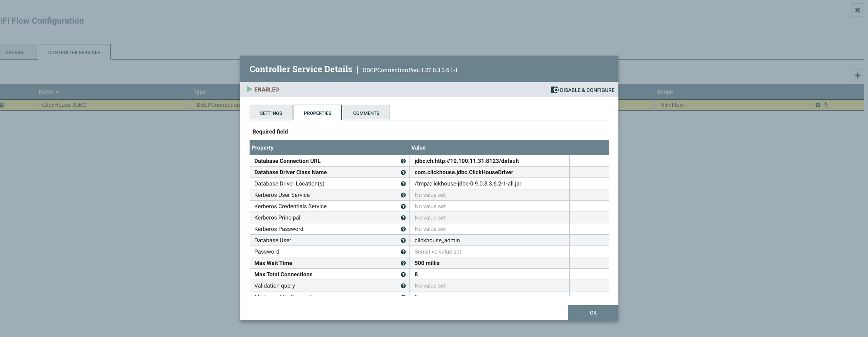The height and width of the screenshot is (337, 868).
Task: Click the Password property label
Action: [267, 252]
